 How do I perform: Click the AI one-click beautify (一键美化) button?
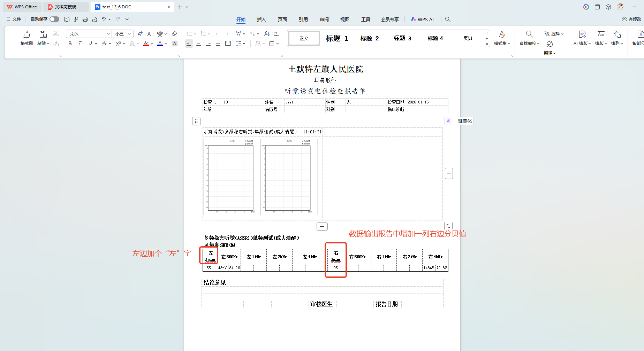459,121
